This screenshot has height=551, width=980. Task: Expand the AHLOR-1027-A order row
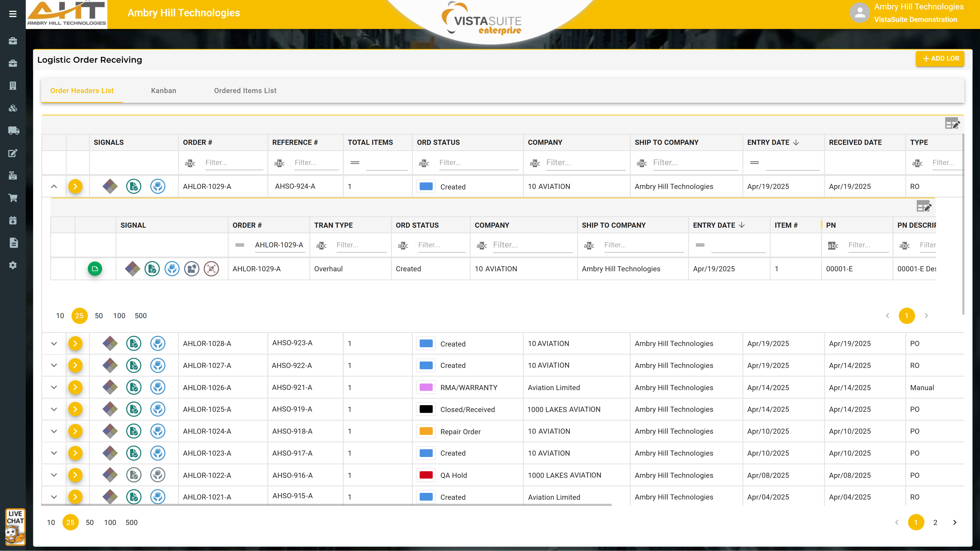click(x=54, y=365)
